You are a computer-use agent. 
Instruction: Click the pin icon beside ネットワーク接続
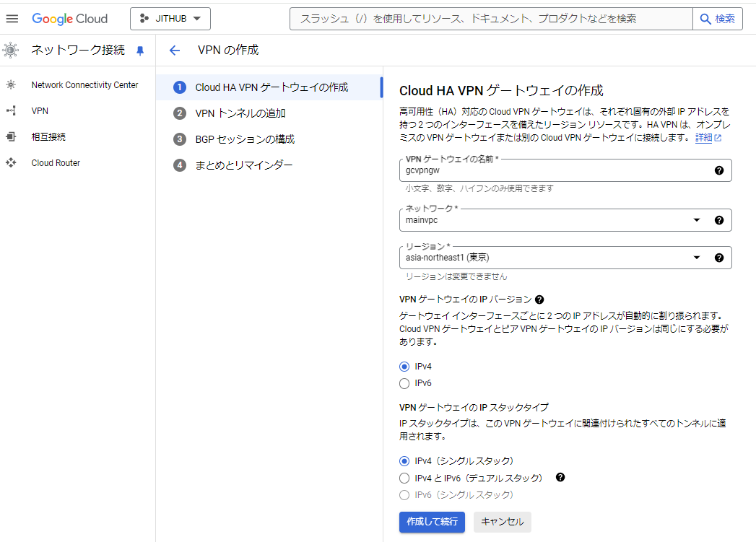click(x=140, y=51)
